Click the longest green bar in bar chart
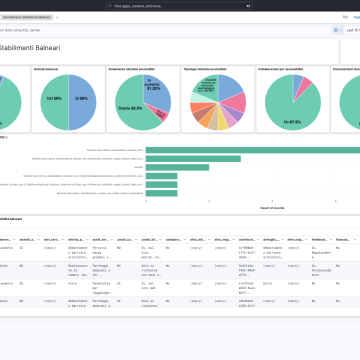The height and width of the screenshot is (360, 360). click(253, 150)
